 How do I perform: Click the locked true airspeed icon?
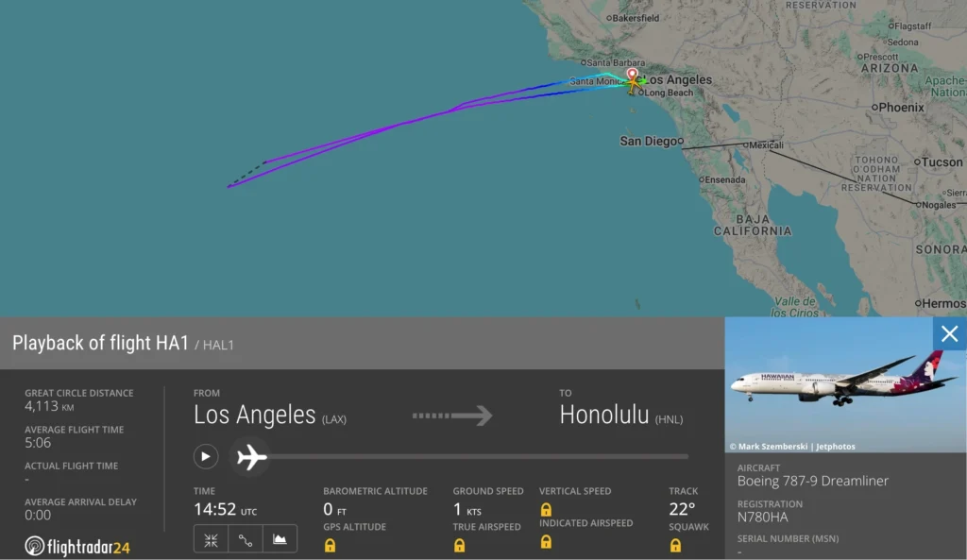click(460, 545)
